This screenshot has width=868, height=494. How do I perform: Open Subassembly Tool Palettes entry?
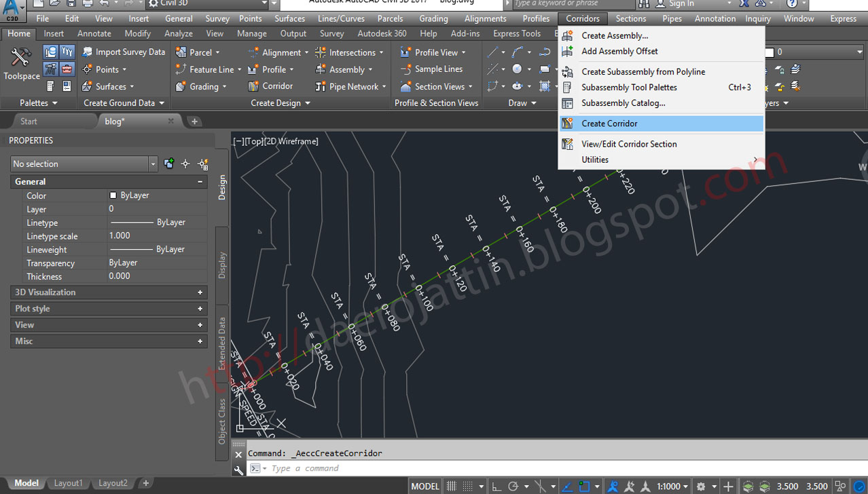pos(629,87)
